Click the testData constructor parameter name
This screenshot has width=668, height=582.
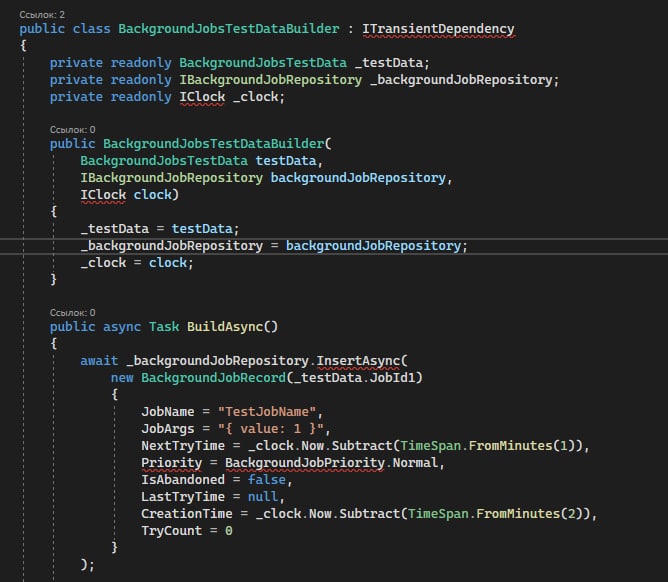click(286, 161)
